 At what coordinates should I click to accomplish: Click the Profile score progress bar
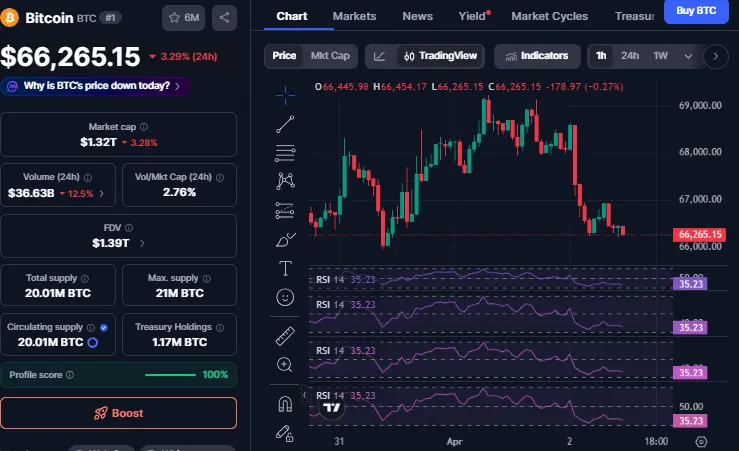click(170, 375)
